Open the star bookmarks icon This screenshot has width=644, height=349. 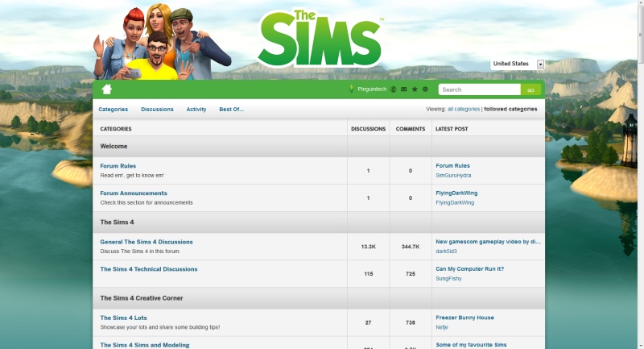[415, 89]
